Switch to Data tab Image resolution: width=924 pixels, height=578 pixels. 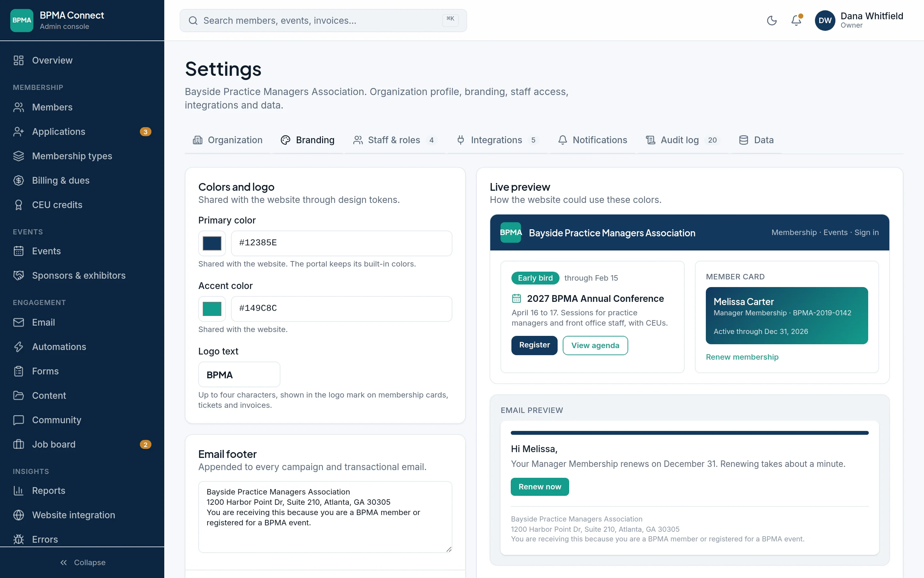click(756, 140)
